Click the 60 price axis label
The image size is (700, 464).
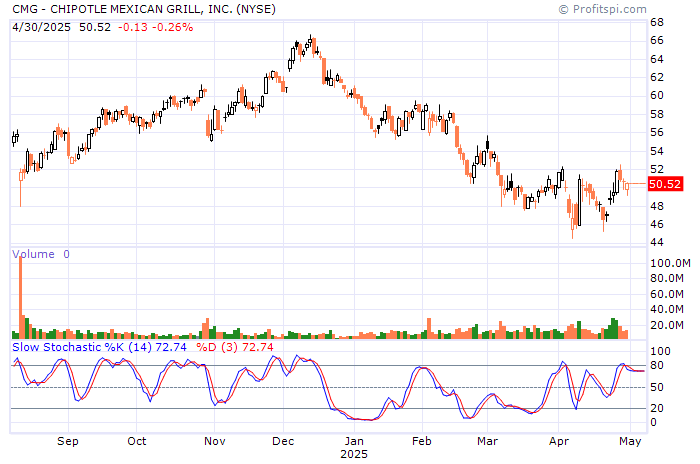(657, 96)
